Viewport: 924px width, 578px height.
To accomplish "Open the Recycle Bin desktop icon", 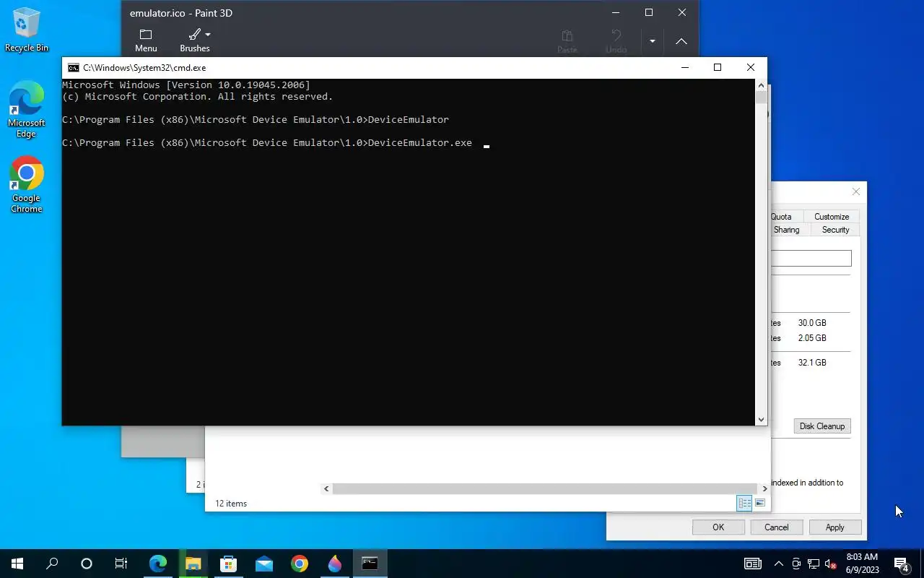I will click(x=27, y=30).
